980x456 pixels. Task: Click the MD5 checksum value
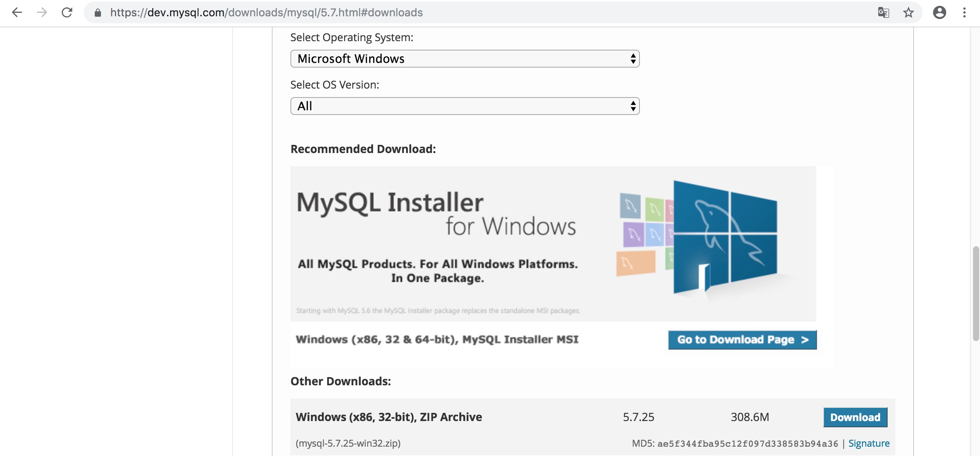tap(747, 444)
